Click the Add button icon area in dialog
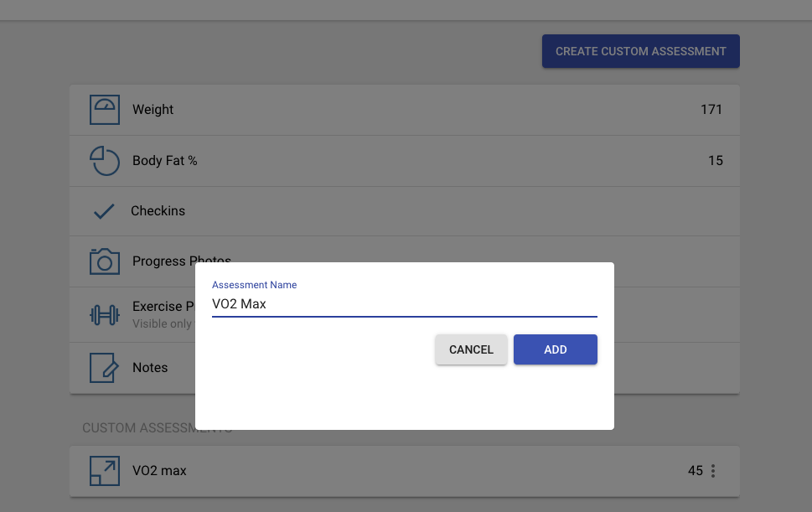This screenshot has width=812, height=512. 555,349
